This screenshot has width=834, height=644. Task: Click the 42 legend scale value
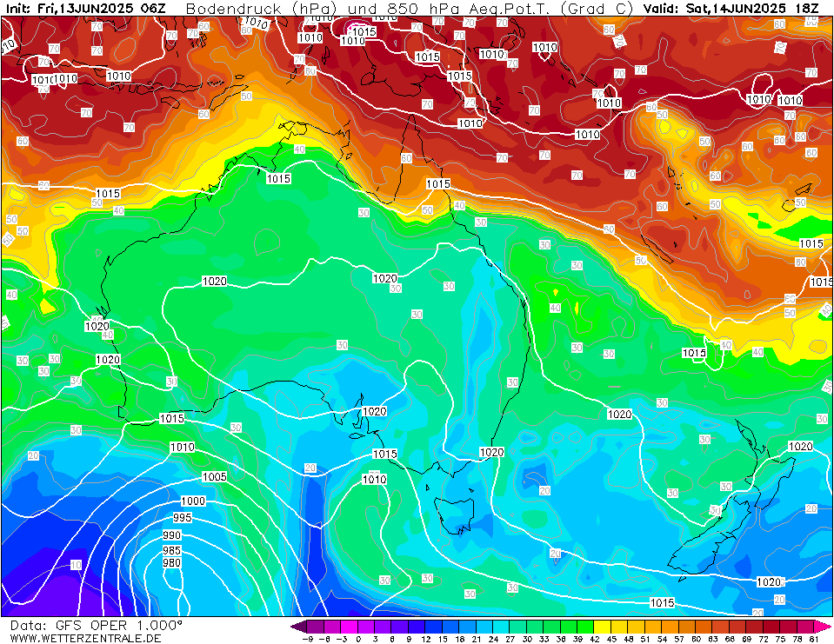[595, 639]
